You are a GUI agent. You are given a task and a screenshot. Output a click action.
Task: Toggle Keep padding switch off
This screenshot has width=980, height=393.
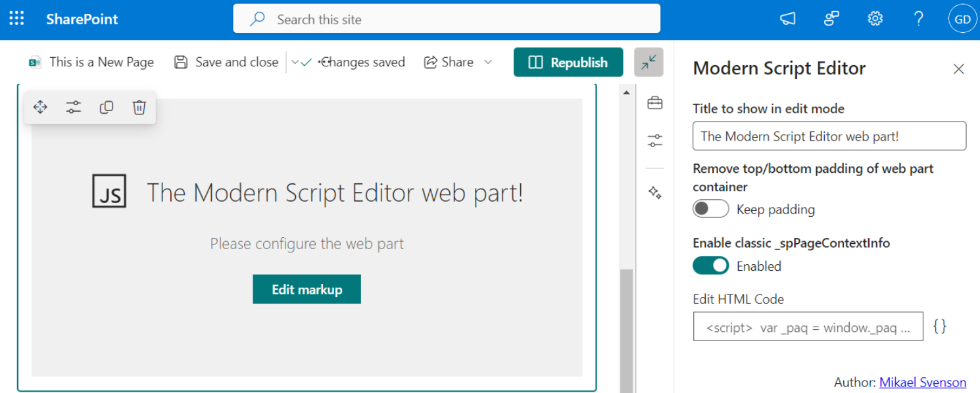[710, 208]
